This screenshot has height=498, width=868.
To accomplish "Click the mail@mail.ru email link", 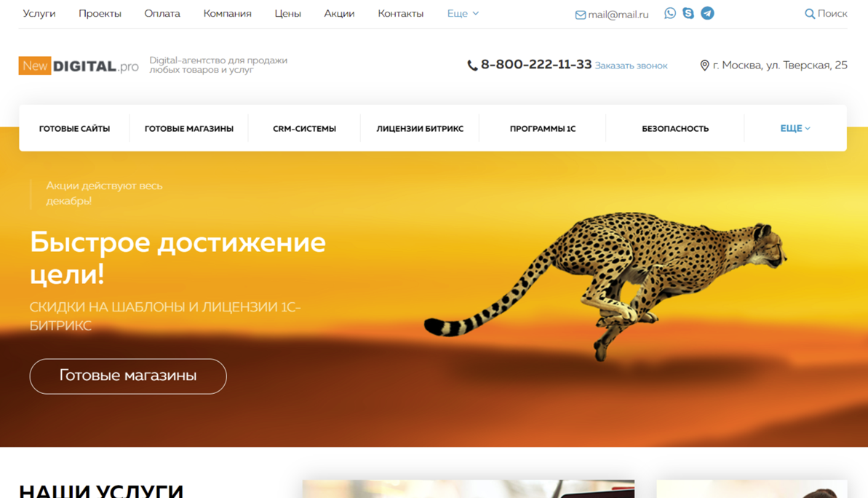I will tap(618, 15).
